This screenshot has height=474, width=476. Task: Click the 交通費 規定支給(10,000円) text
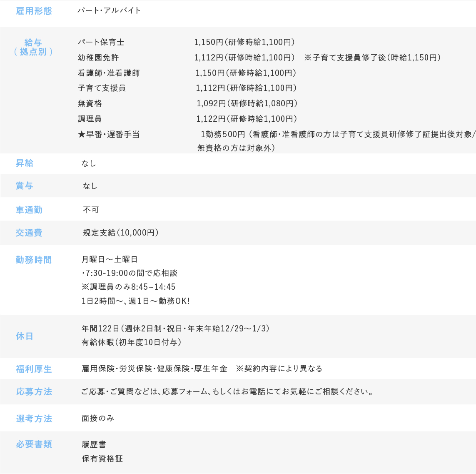(x=121, y=233)
